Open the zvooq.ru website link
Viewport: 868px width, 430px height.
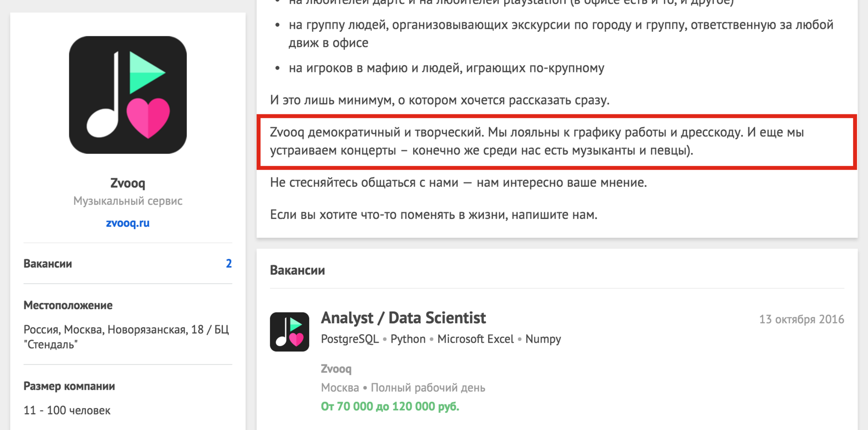pos(127,222)
